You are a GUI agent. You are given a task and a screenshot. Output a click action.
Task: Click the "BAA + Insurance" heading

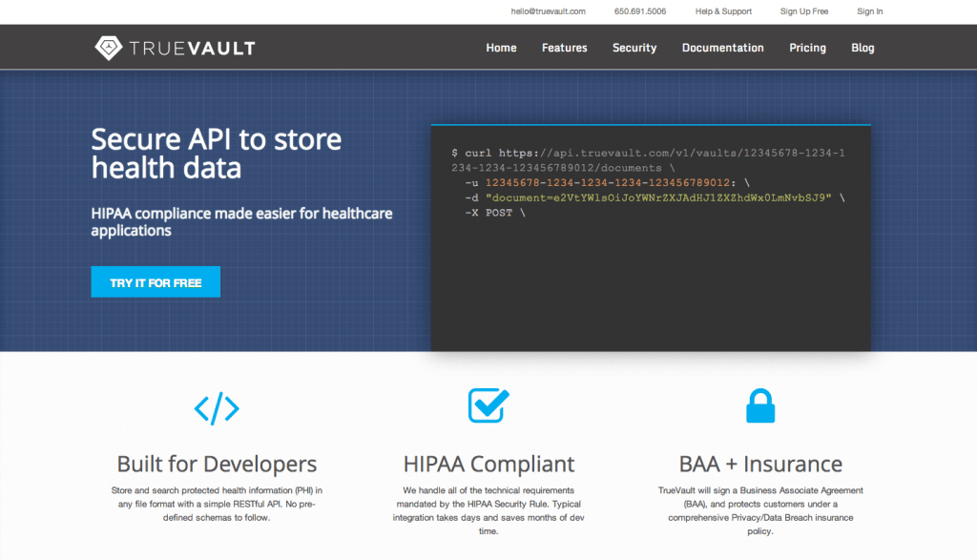(x=760, y=464)
